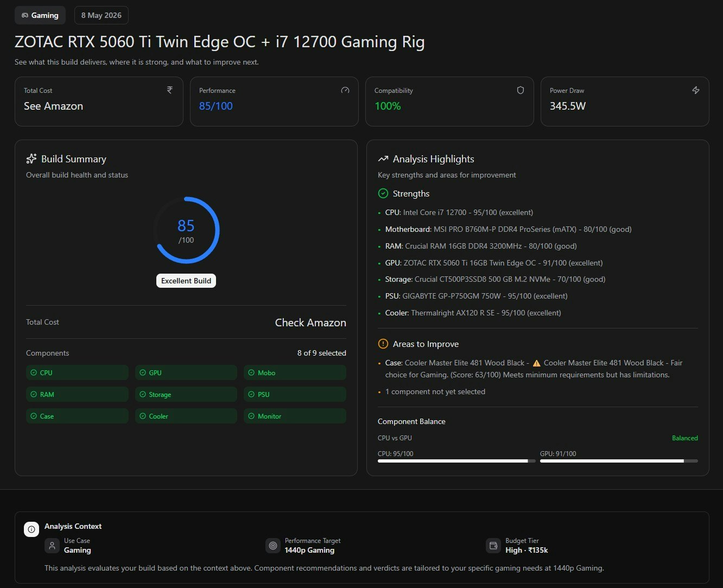723x588 pixels.
Task: Click the lightning bolt icon in Power Draw card
Action: pos(696,90)
